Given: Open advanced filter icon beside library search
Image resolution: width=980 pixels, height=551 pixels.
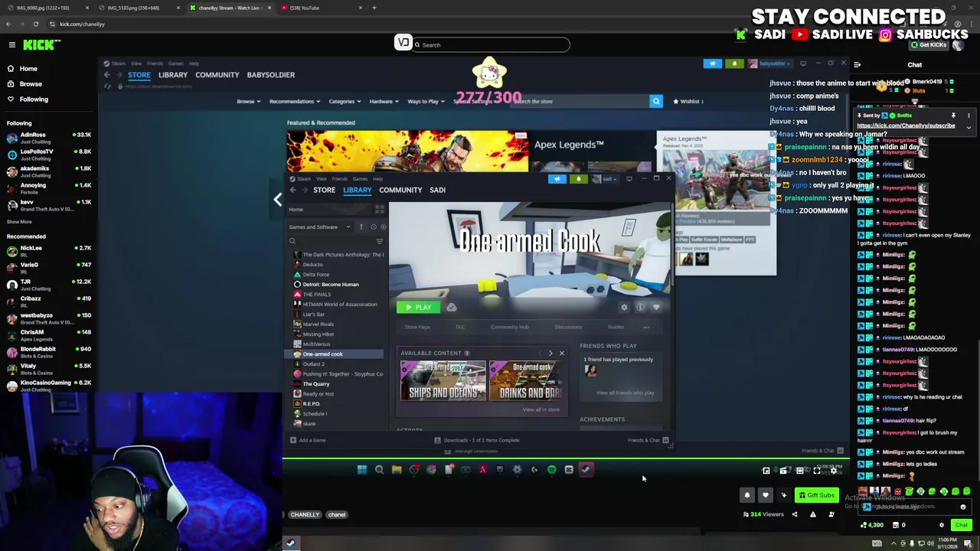Looking at the screenshot, I should (x=379, y=241).
